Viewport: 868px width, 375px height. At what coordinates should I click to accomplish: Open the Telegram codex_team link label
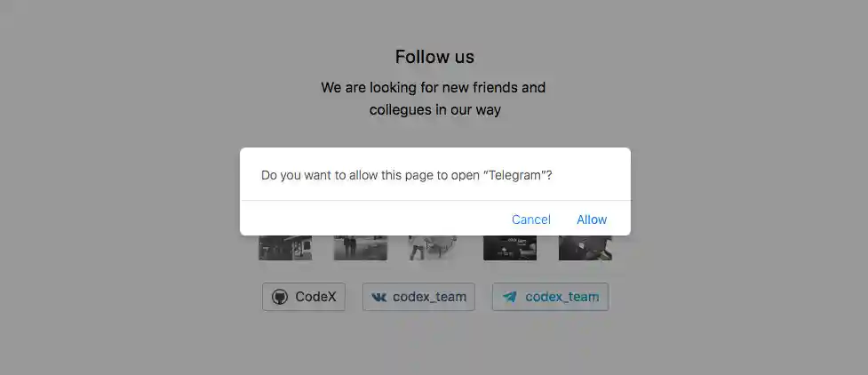(561, 297)
